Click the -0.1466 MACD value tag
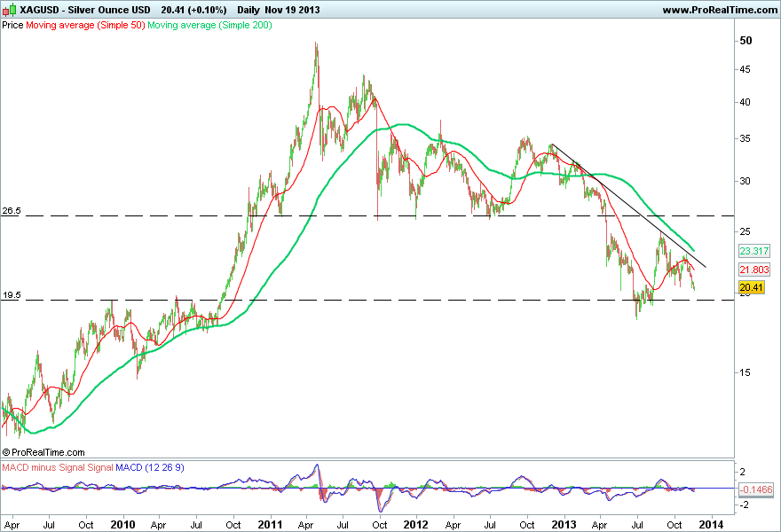 (755, 489)
